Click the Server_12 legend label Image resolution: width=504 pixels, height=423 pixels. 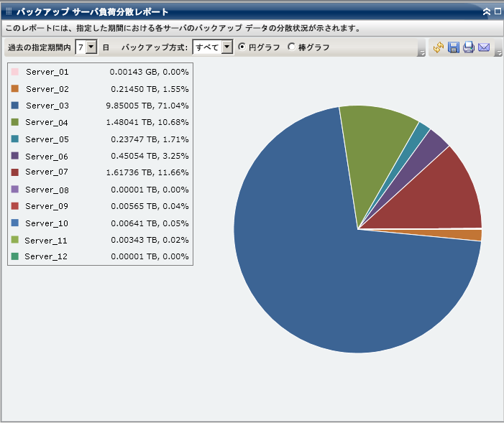(46, 256)
